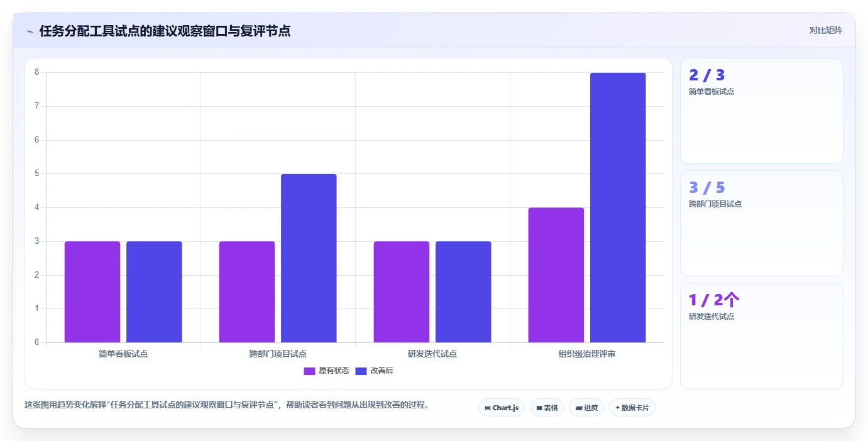
Task: Open the 3 / 5 跨部门项目试点 card
Action: (x=762, y=223)
